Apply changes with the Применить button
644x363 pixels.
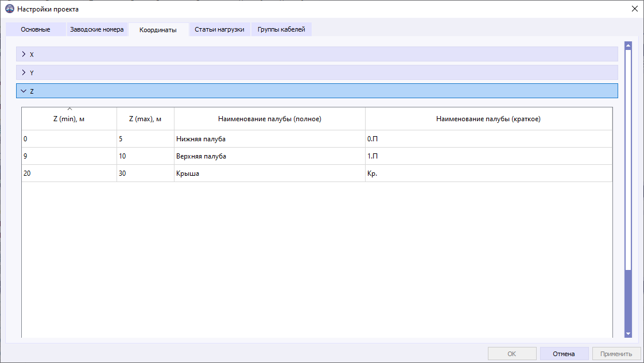point(616,353)
